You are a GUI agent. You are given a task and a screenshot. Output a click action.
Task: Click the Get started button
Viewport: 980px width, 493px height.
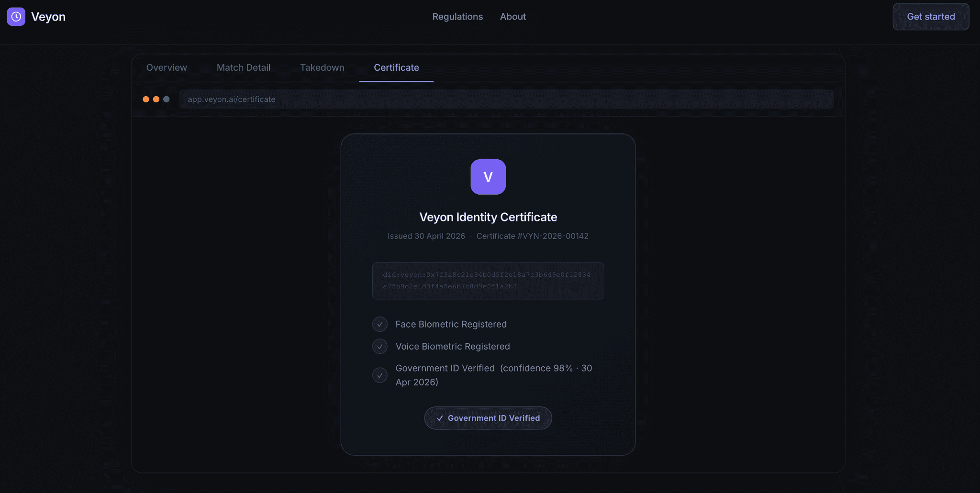tap(931, 17)
